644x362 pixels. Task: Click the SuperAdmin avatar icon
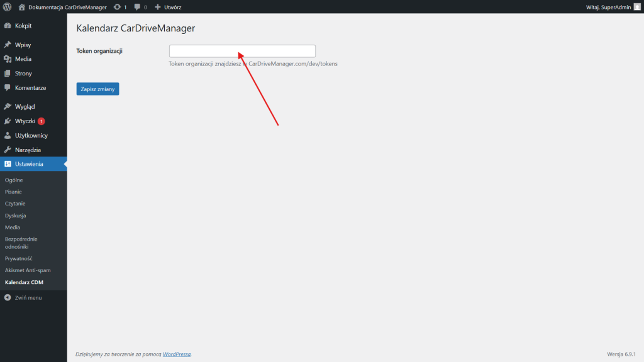click(636, 7)
